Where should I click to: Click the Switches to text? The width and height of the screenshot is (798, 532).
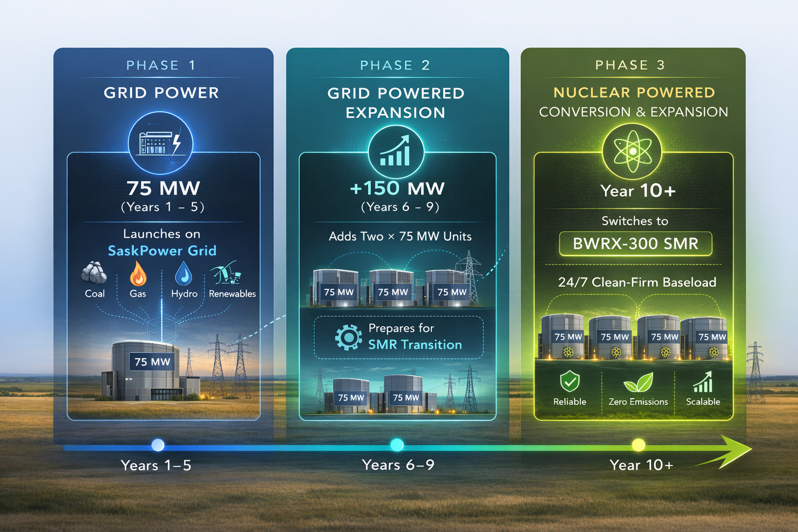point(635,221)
